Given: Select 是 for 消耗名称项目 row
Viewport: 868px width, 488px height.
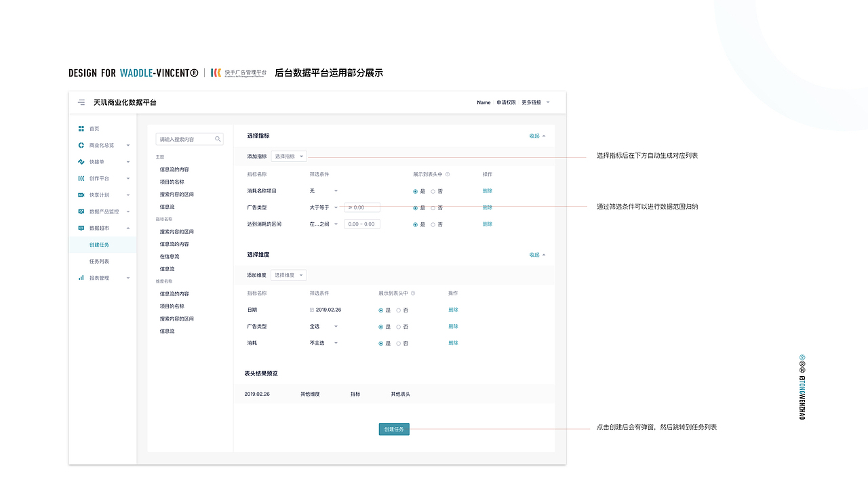Looking at the screenshot, I should 415,191.
